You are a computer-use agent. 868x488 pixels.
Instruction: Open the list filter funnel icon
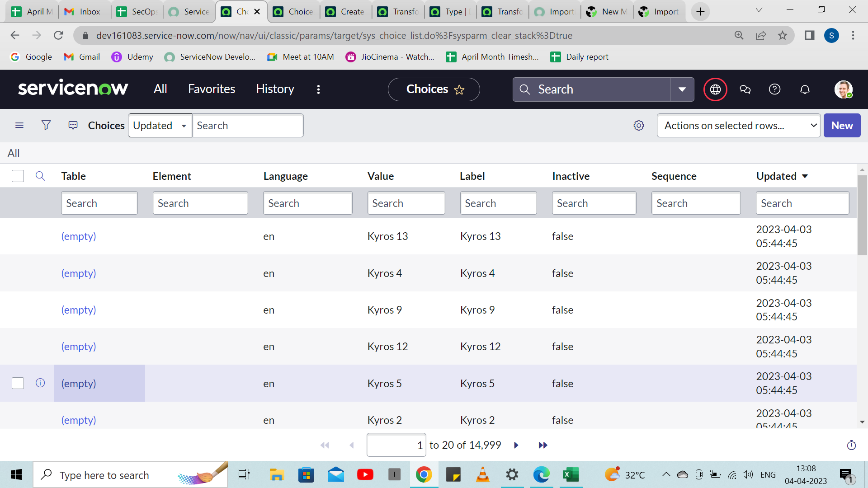pyautogui.click(x=46, y=125)
